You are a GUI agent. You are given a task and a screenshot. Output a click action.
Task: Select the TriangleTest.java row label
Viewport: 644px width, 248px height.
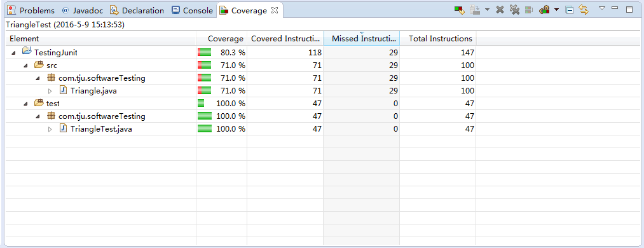coord(101,129)
